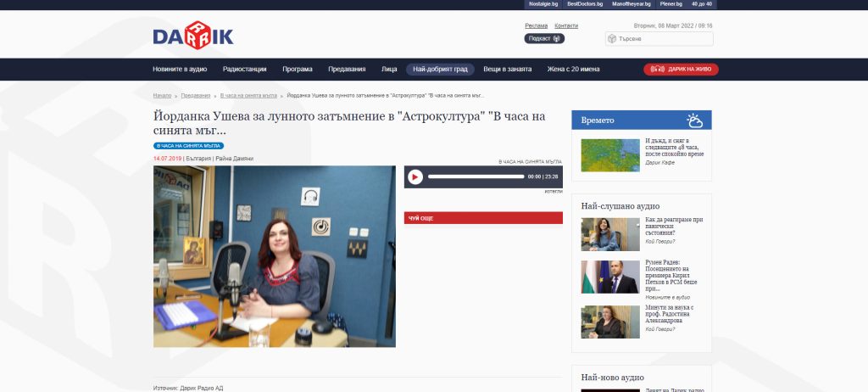Click the Контакти link
This screenshot has height=392, width=868.
[x=566, y=25]
